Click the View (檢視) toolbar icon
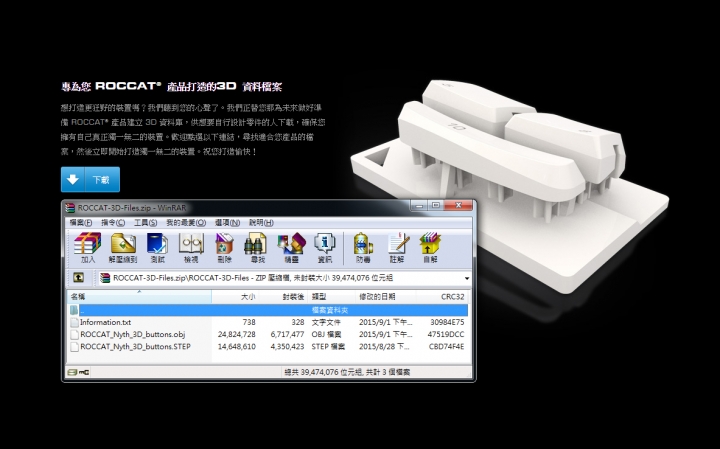 pyautogui.click(x=191, y=247)
